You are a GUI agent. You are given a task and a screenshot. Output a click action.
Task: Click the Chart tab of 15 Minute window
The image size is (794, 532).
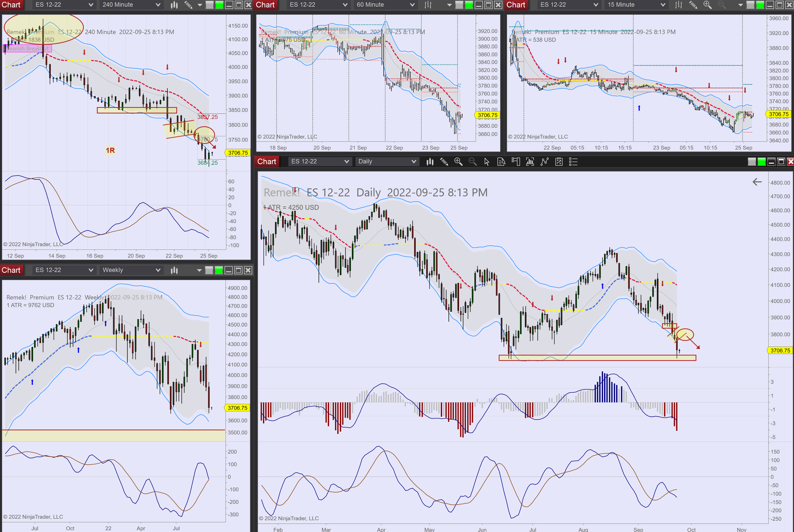[x=516, y=5]
